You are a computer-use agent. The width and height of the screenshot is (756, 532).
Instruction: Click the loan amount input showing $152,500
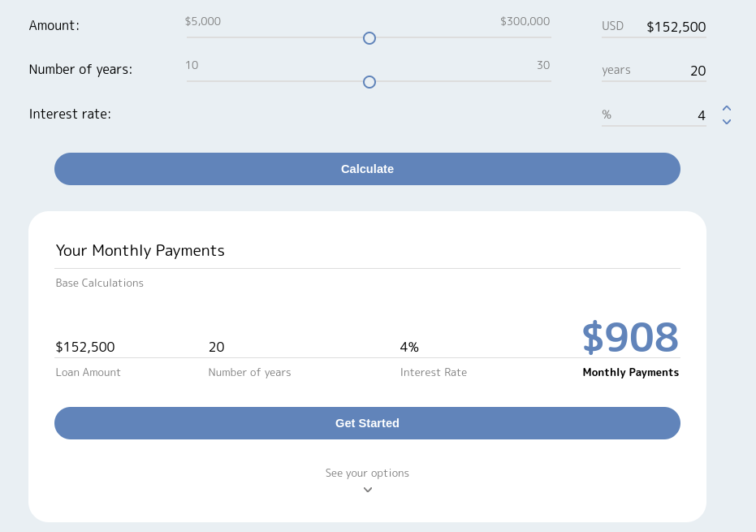[x=676, y=27]
